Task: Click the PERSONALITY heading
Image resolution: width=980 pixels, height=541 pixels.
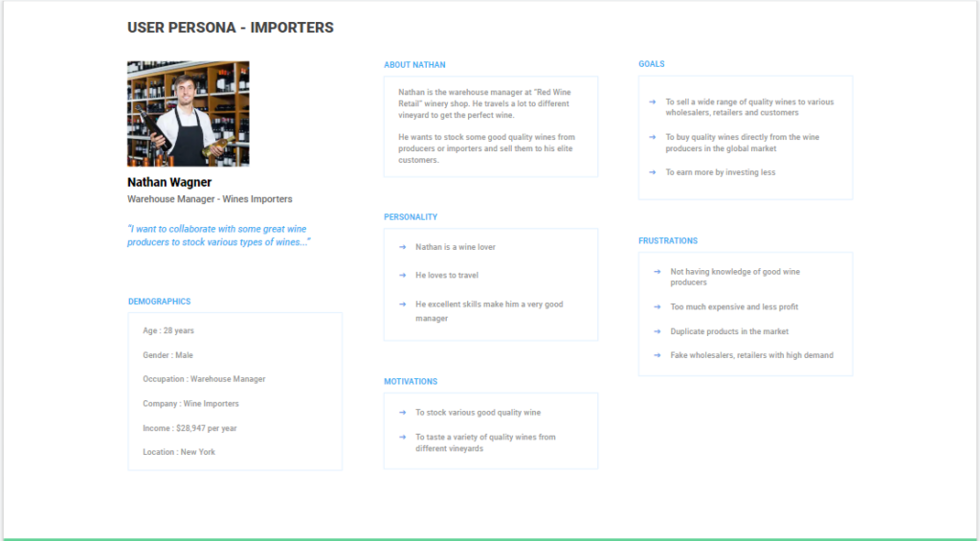Action: pos(411,217)
